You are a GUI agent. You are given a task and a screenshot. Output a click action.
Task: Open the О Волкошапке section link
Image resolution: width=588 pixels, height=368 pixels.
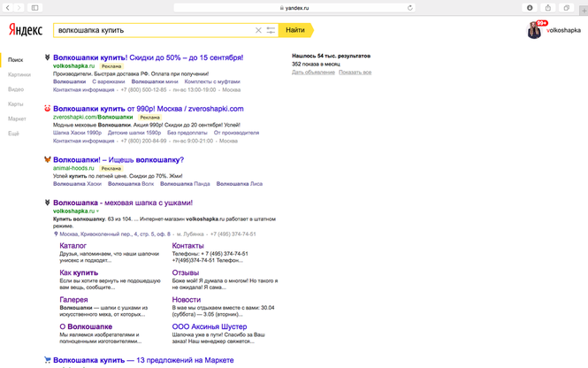(x=86, y=326)
